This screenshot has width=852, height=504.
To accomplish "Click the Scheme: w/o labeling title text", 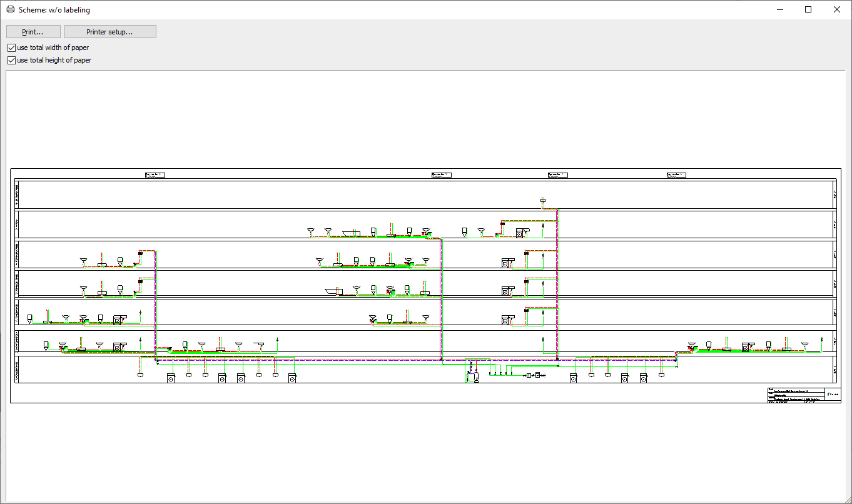I will 54,10.
